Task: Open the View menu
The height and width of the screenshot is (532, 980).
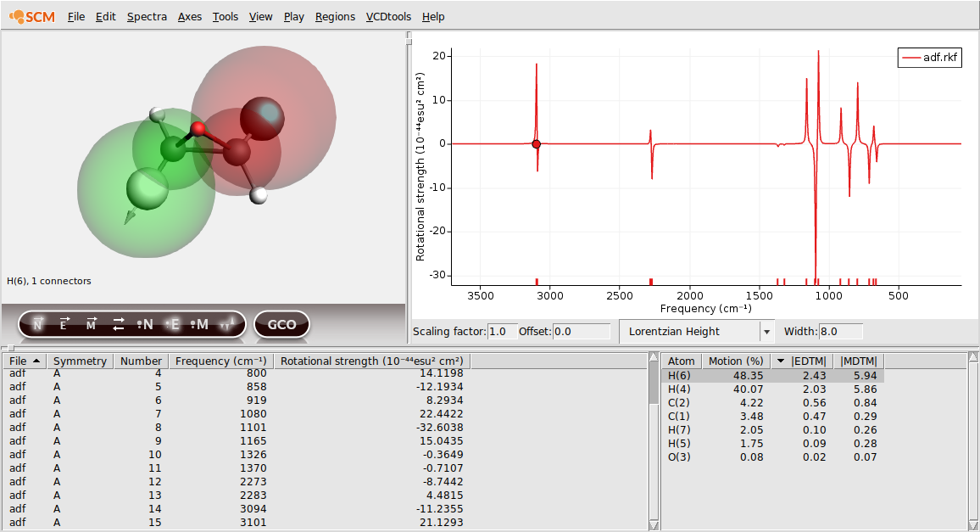Action: 260,17
